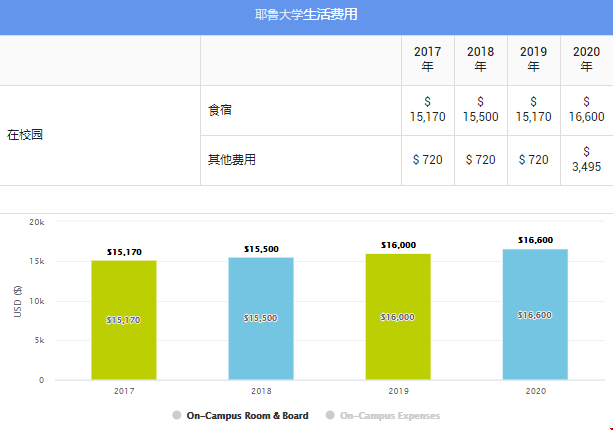613x430 pixels.
Task: Select the 2019 green bar in chart
Action: coord(398,317)
